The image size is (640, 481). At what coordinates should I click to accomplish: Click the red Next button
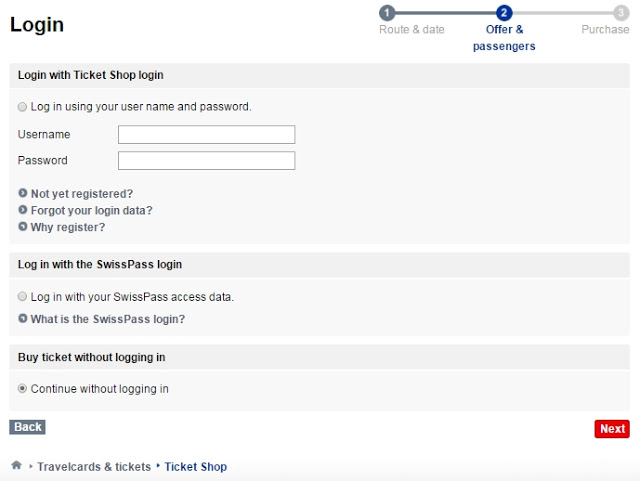pos(612,429)
